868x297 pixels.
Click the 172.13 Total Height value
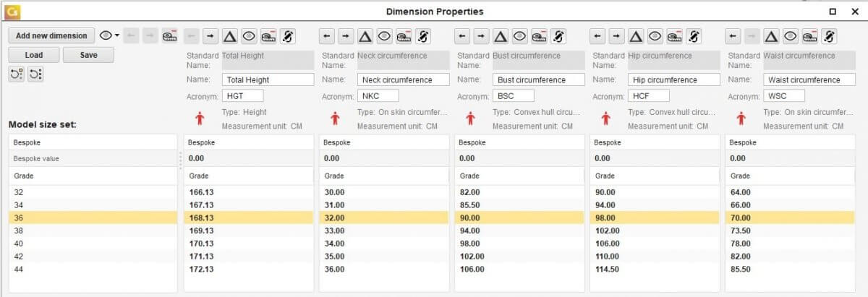coord(201,269)
